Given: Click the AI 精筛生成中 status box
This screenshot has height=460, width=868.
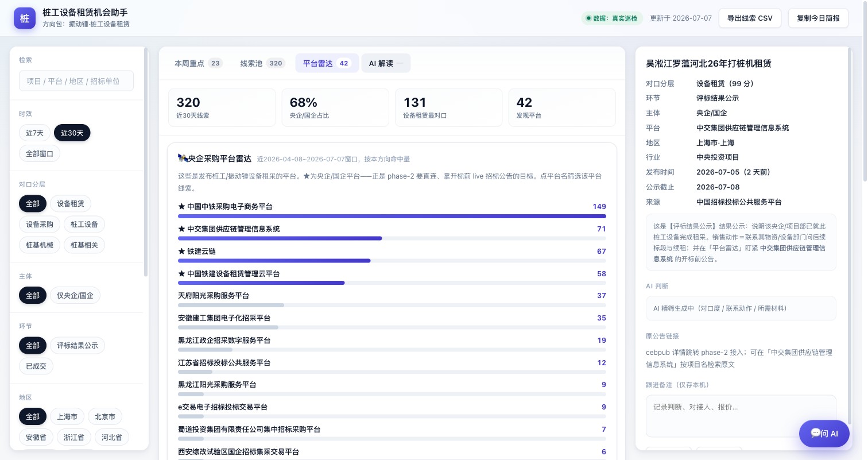Looking at the screenshot, I should pyautogui.click(x=741, y=308).
